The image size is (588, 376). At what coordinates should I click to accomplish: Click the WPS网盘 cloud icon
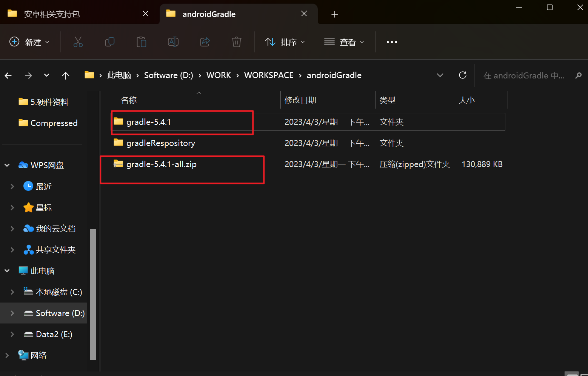[23, 165]
